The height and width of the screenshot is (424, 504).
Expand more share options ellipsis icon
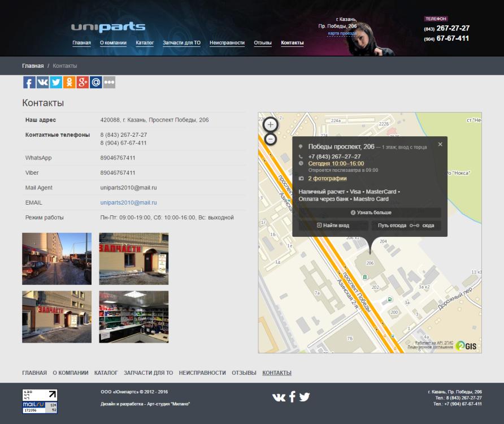point(109,83)
